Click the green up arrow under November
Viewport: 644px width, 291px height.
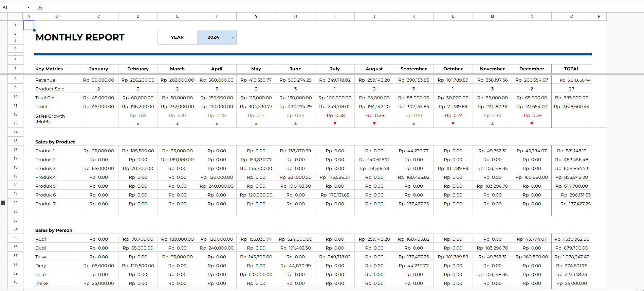click(492, 124)
